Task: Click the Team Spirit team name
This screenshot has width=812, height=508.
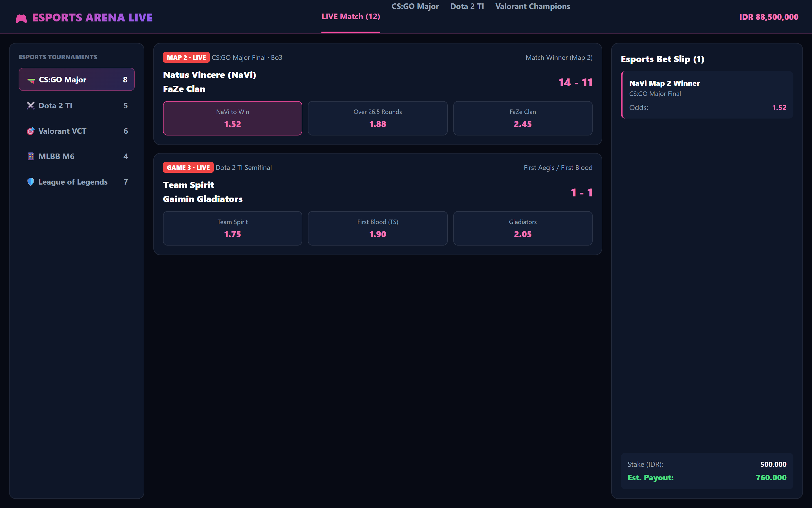Action: click(x=189, y=185)
